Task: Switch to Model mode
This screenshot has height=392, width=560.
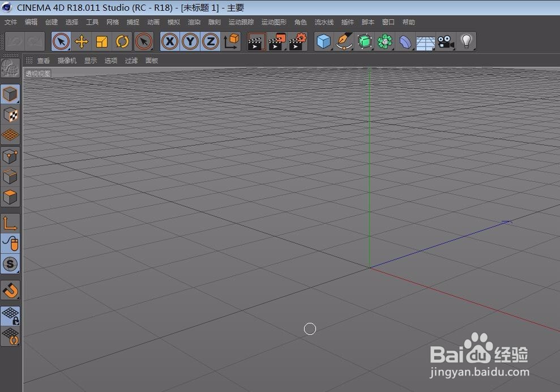Action: (x=10, y=95)
